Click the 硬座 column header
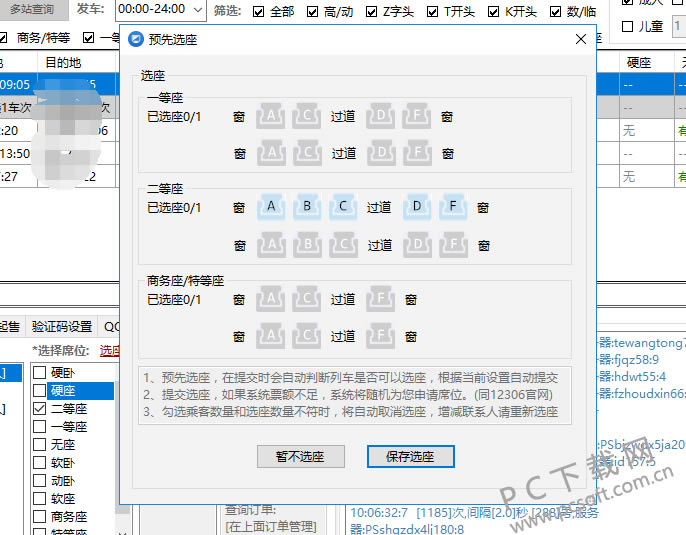Screen dimensions: 686x535 [x=639, y=63]
